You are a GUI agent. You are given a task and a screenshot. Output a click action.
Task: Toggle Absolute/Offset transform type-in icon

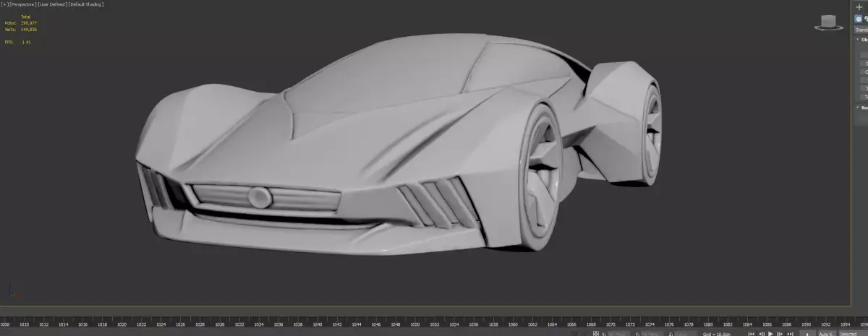(595, 334)
